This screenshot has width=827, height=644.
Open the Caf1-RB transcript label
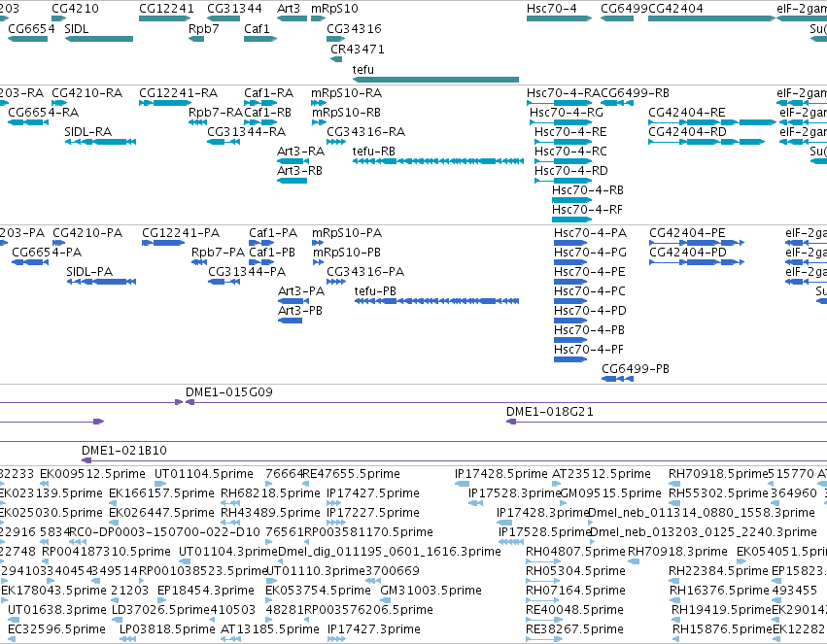click(267, 113)
